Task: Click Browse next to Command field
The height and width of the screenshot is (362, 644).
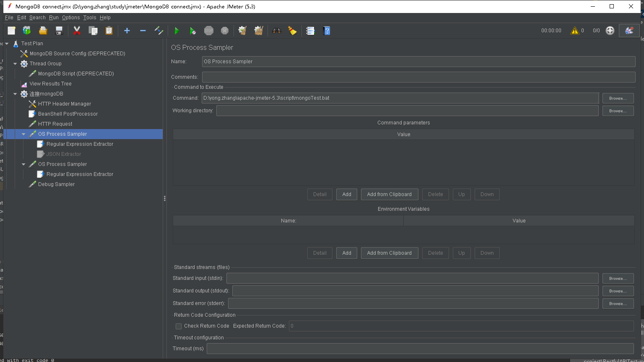Action: coord(618,98)
